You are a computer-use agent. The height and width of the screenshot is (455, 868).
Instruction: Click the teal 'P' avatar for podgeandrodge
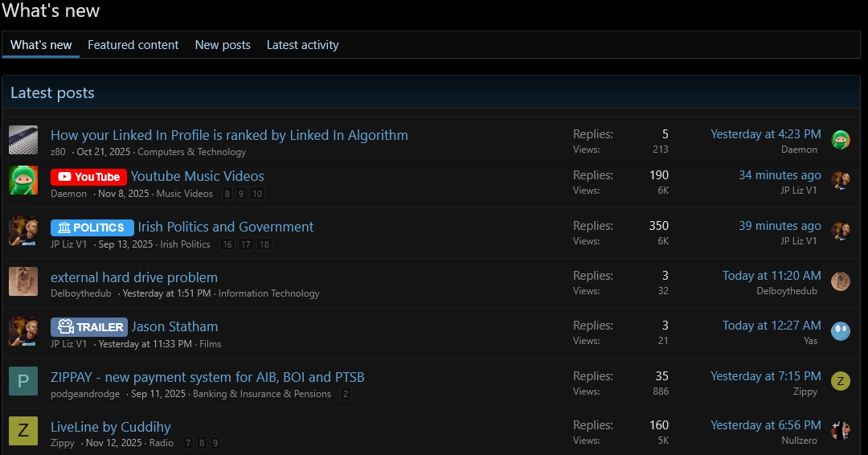point(23,381)
